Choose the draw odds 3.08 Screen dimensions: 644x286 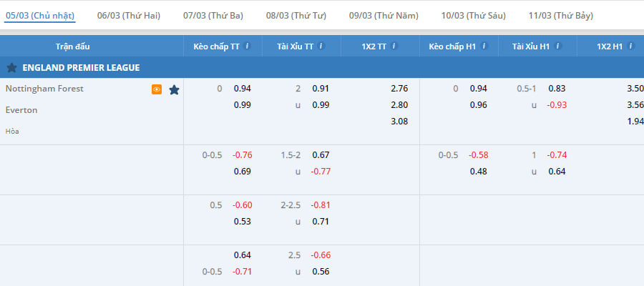click(399, 122)
